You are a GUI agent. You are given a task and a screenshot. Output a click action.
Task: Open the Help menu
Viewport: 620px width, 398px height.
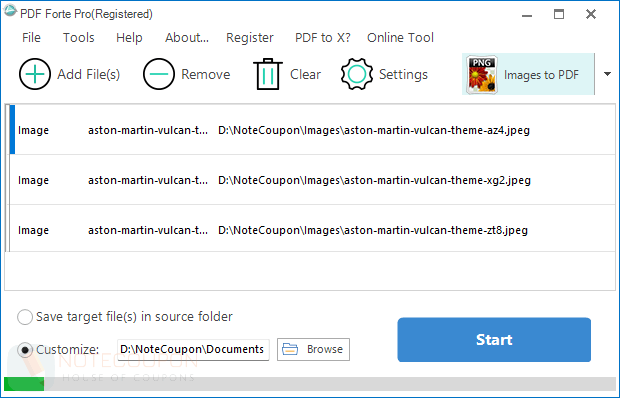(x=129, y=38)
